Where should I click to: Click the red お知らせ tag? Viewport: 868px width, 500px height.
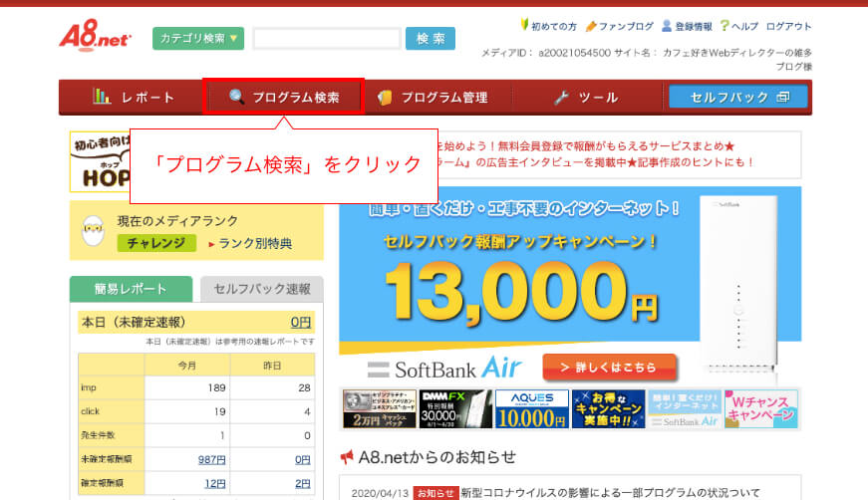pyautogui.click(x=435, y=493)
